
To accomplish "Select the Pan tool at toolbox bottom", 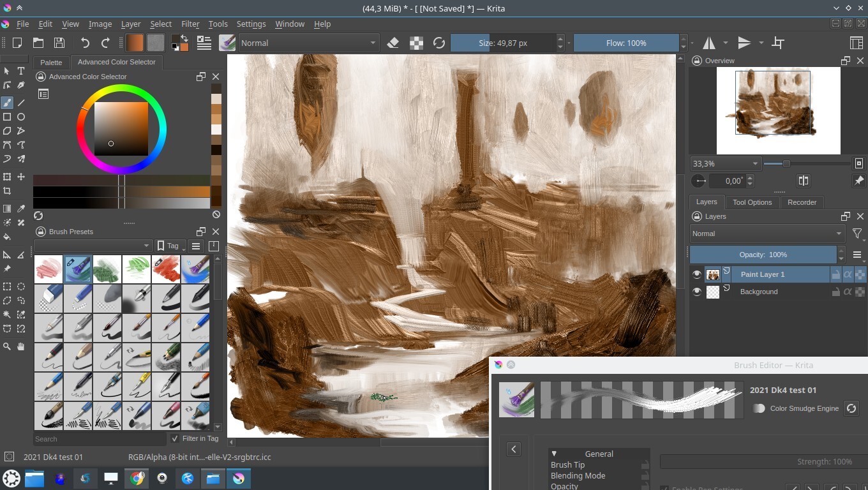I will point(20,346).
